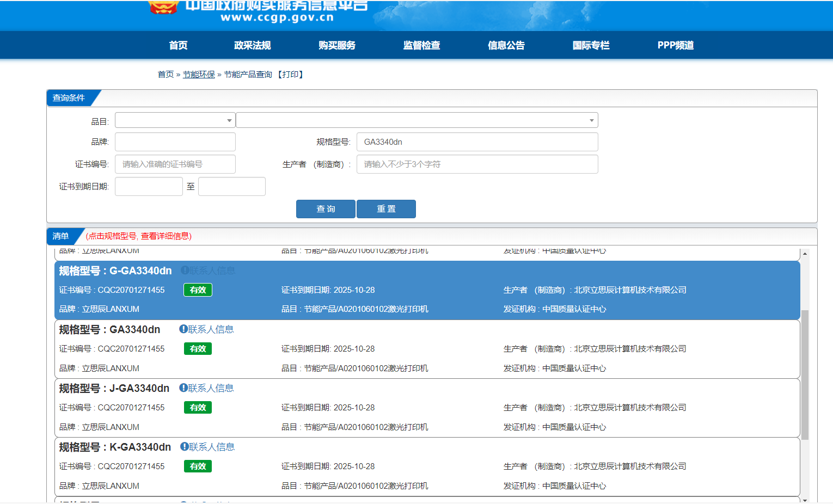
Task: Focus the 证书编号 certificate number field
Action: click(x=175, y=164)
